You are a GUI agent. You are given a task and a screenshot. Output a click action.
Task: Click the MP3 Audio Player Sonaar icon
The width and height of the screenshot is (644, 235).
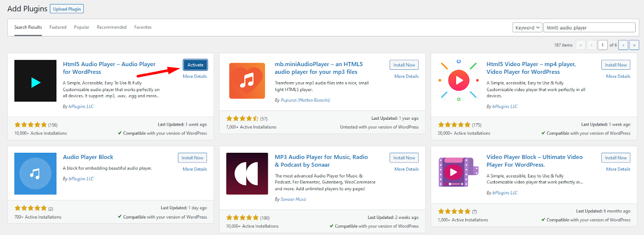(x=247, y=174)
